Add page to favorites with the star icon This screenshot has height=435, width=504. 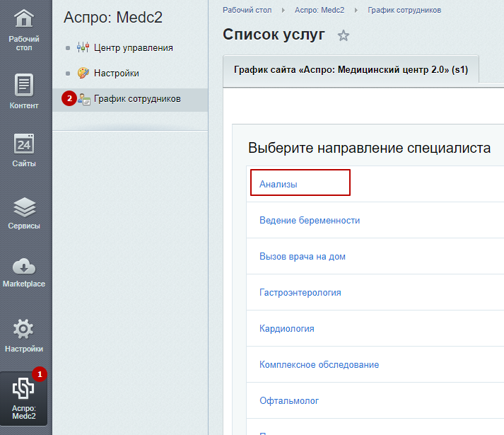tap(344, 35)
